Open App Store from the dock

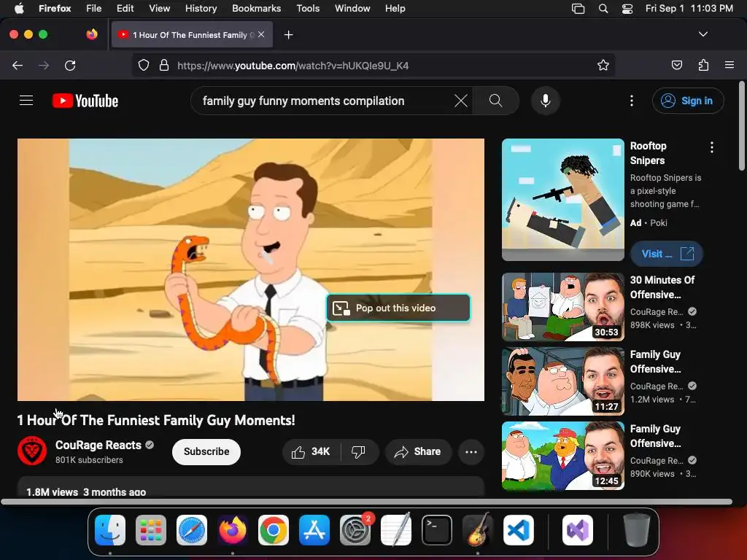point(314,530)
